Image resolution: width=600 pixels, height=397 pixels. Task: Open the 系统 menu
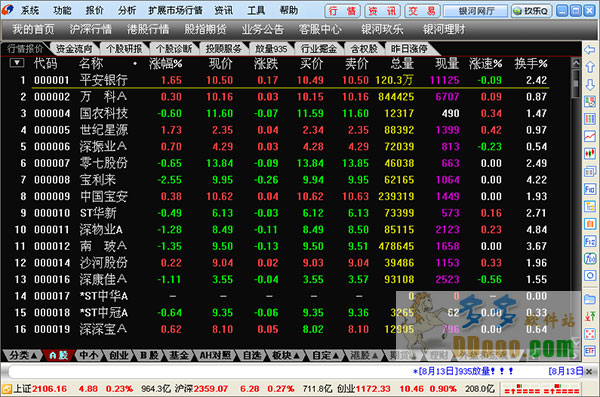click(x=29, y=10)
